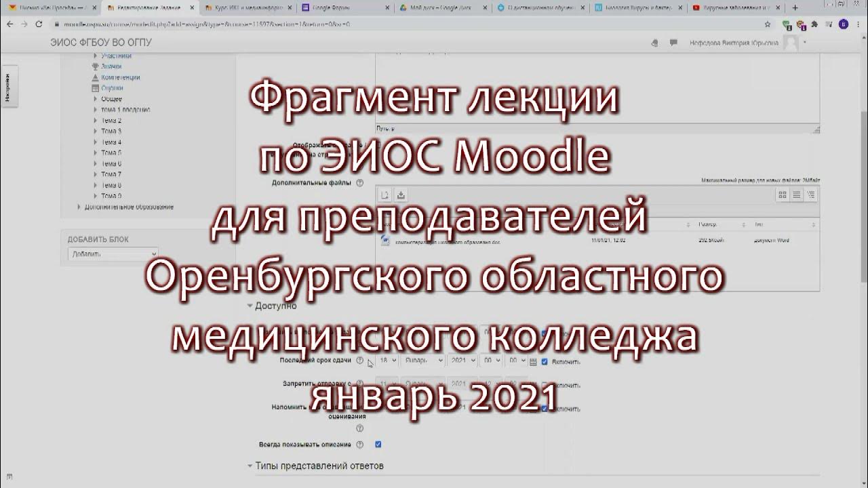This screenshot has width=868, height=488.
Task: Close the Редактирование Задание browser tab
Action: pos(192,7)
